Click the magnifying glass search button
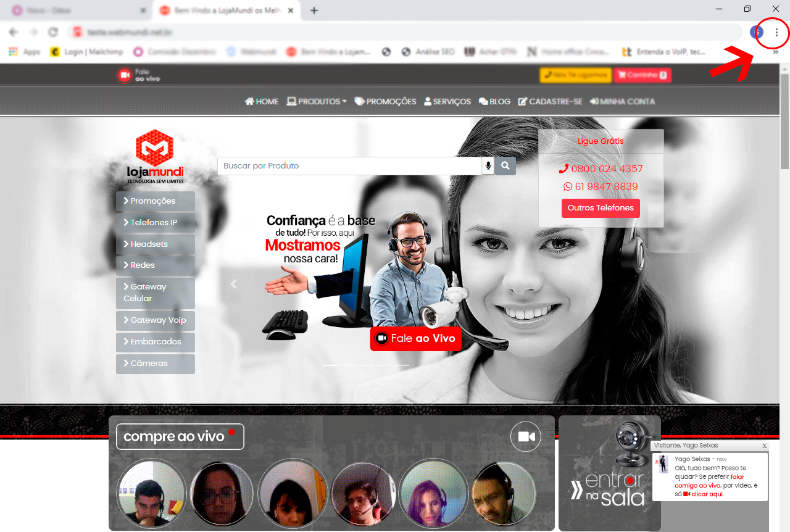The width and height of the screenshot is (790, 532). [505, 166]
